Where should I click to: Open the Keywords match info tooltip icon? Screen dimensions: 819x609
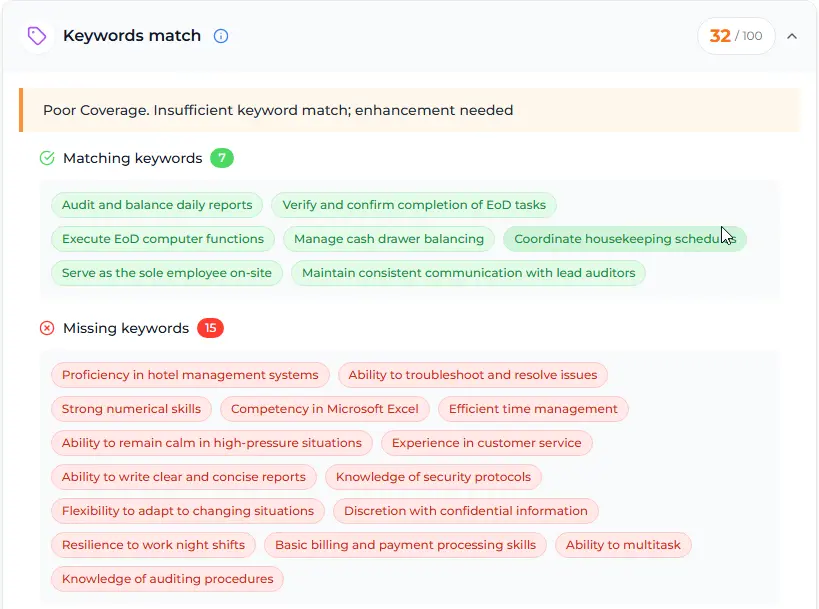219,35
